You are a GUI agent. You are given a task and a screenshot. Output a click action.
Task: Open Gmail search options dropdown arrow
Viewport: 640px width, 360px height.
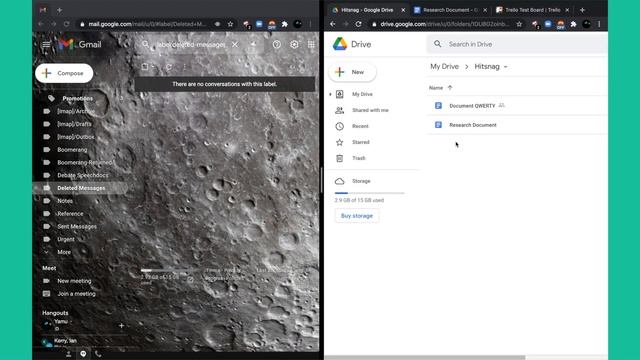pyautogui.click(x=253, y=44)
